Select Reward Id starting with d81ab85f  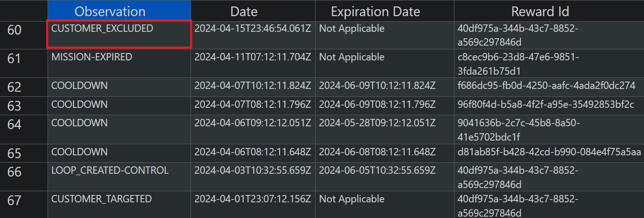click(549, 152)
